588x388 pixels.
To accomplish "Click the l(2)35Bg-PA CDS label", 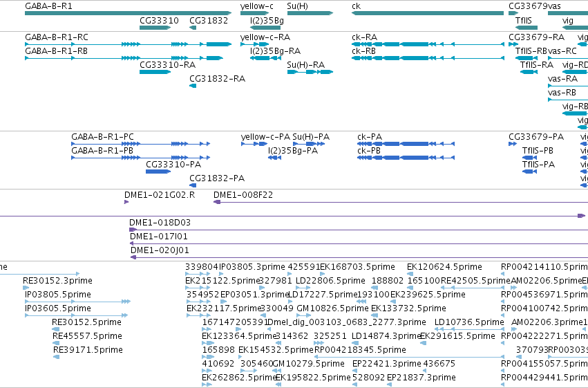I will coord(292,151).
